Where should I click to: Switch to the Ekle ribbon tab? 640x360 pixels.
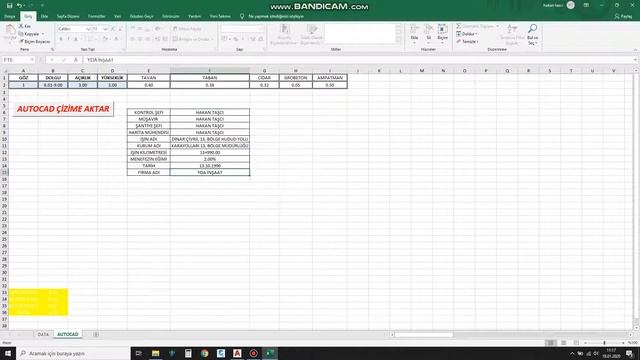point(44,16)
